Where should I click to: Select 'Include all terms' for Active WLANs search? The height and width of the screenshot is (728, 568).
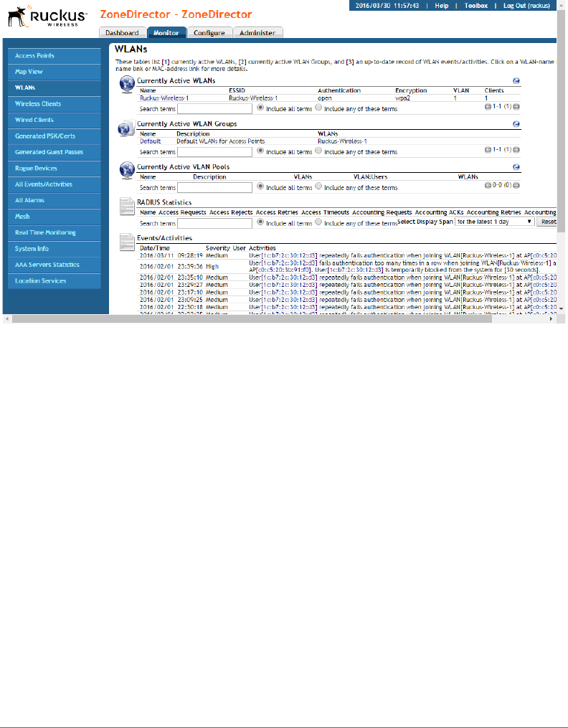(x=260, y=108)
